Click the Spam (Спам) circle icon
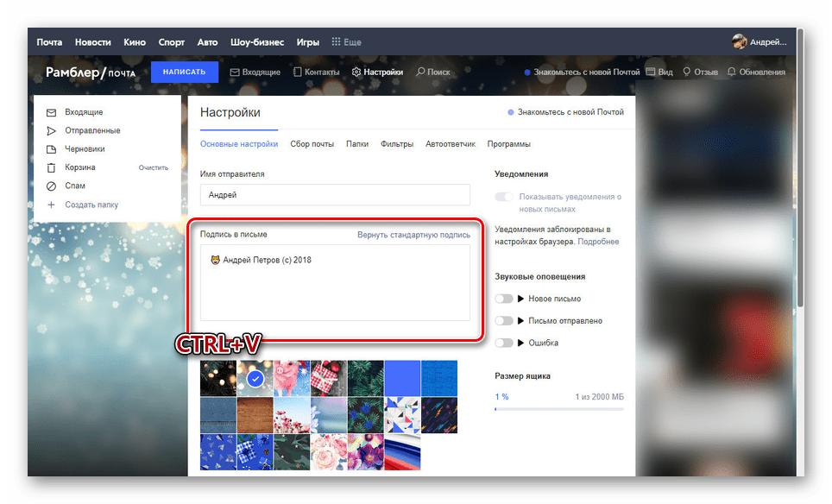Image resolution: width=832 pixels, height=504 pixels. (x=51, y=186)
